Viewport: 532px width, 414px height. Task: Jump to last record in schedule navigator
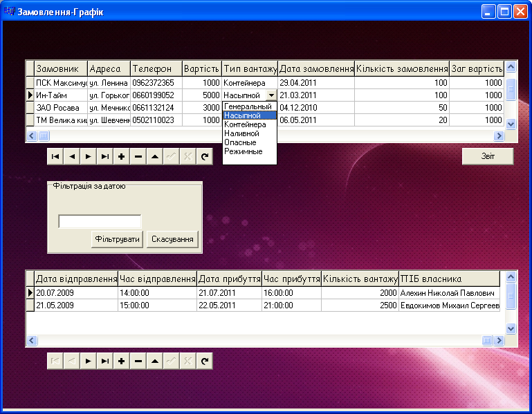pos(105,361)
